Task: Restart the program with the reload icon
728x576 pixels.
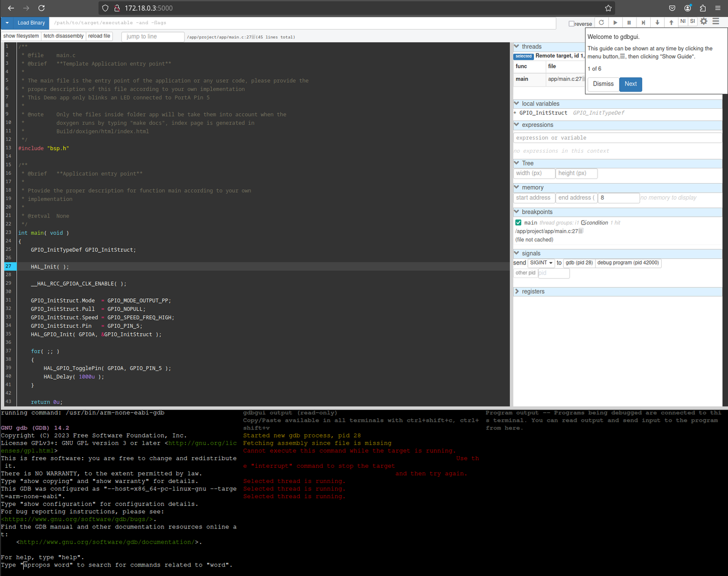Action: tap(601, 23)
